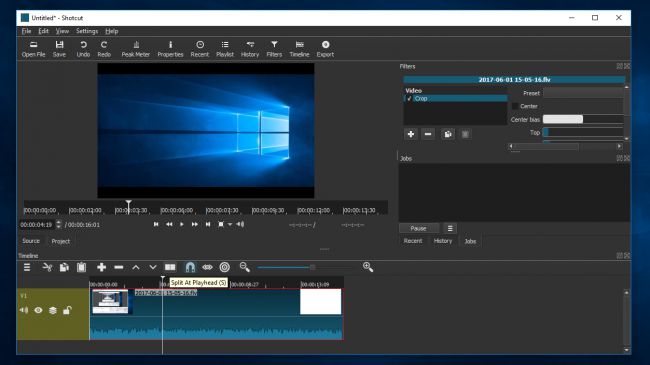Lock the V1 track
Image resolution: width=650 pixels, height=365 pixels.
coord(67,310)
